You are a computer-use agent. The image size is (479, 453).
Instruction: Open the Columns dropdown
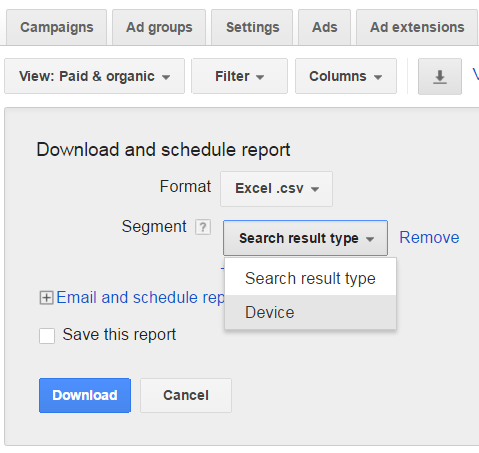pyautogui.click(x=346, y=76)
